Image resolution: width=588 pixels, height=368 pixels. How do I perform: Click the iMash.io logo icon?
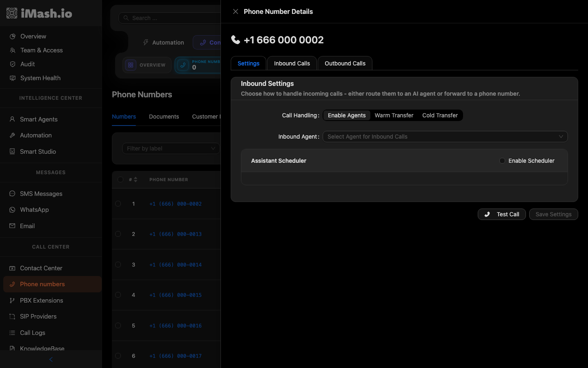point(12,13)
